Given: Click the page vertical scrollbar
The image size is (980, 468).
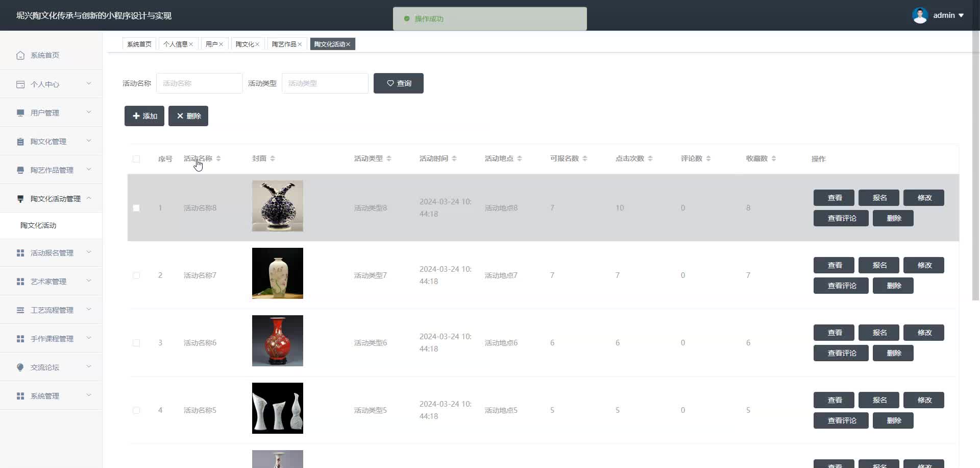Looking at the screenshot, I should point(976,166).
